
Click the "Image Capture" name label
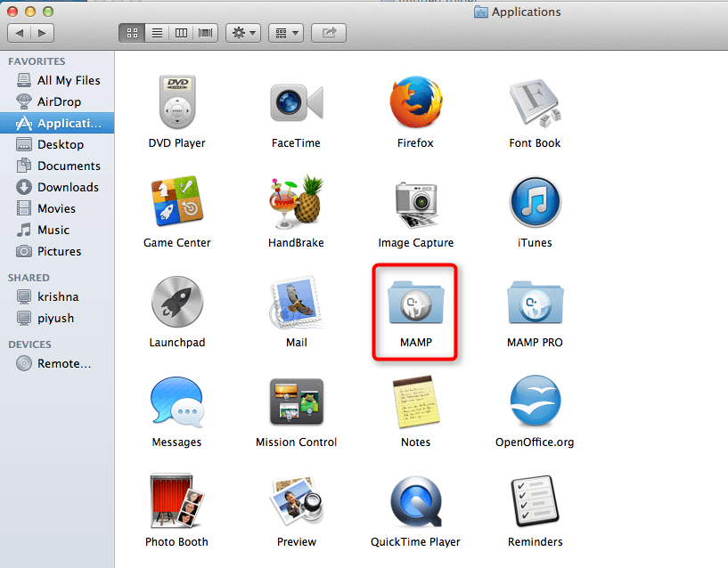(416, 243)
